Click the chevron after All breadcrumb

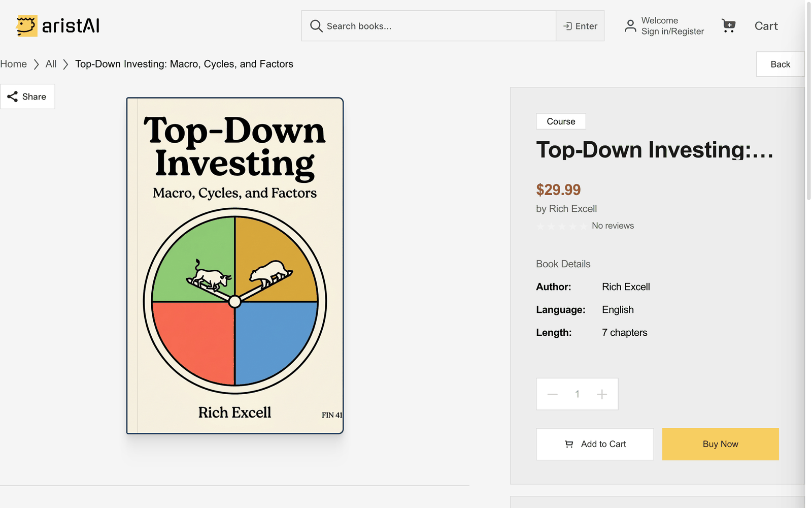click(x=65, y=65)
